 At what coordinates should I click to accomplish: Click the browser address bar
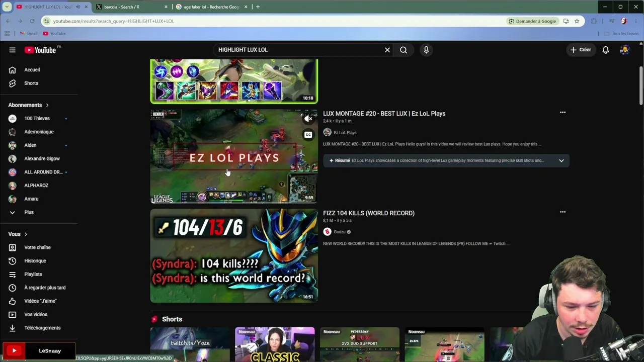click(x=277, y=21)
